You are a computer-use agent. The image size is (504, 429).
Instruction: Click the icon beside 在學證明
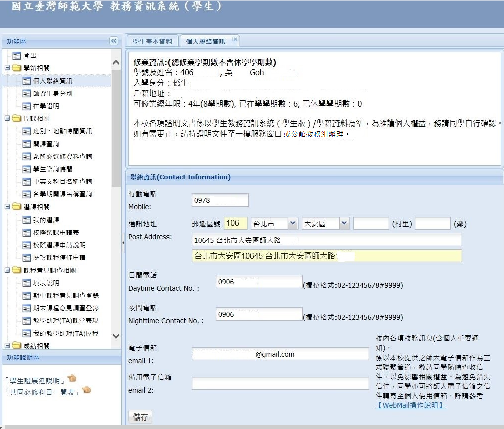[27, 106]
